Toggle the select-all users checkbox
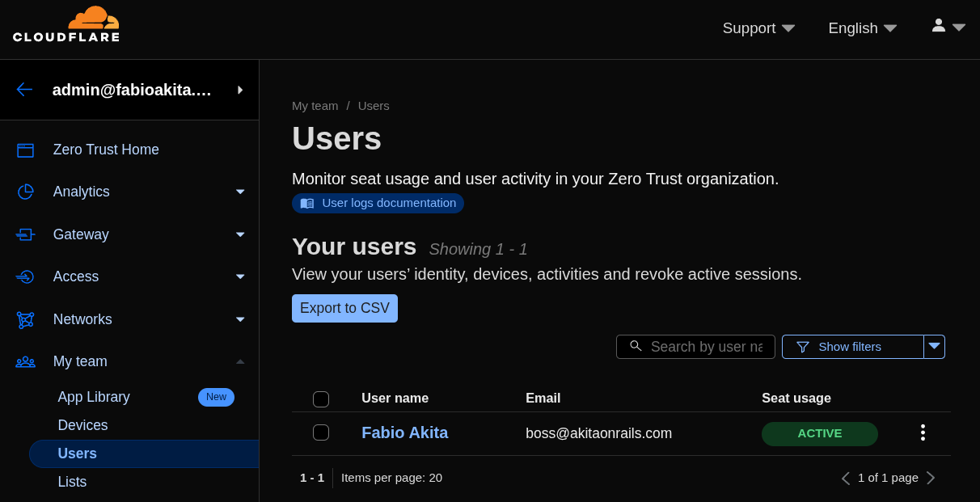Screen dimensions: 980x502 click(321, 399)
